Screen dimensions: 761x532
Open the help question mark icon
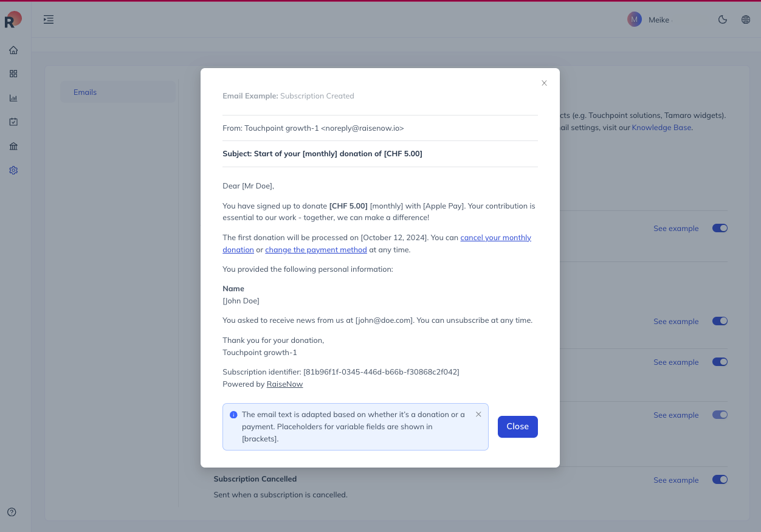12,512
